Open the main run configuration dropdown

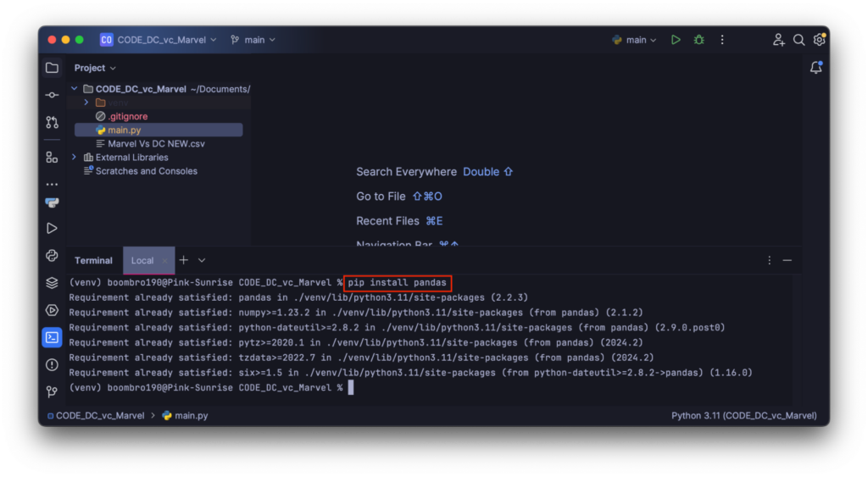pos(636,40)
